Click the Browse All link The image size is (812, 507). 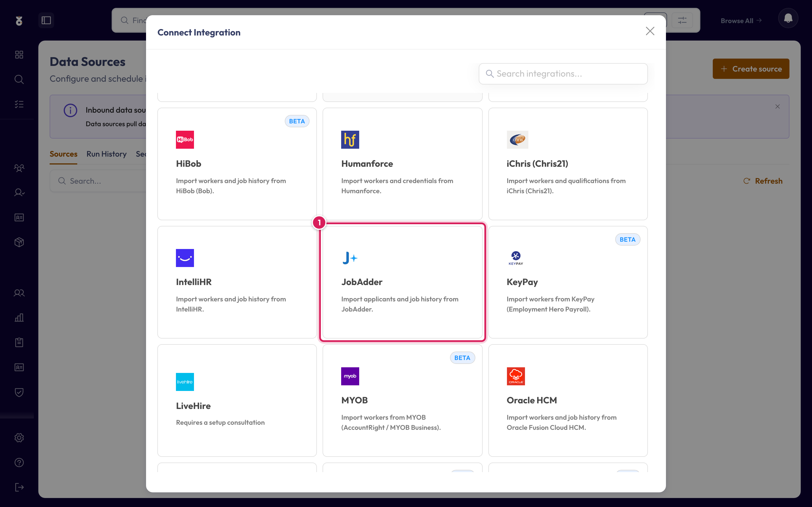(741, 21)
